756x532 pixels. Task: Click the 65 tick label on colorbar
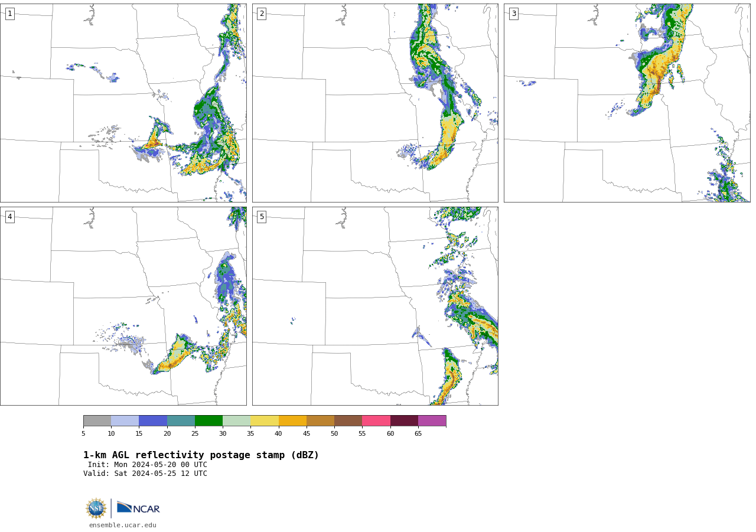pos(418,434)
